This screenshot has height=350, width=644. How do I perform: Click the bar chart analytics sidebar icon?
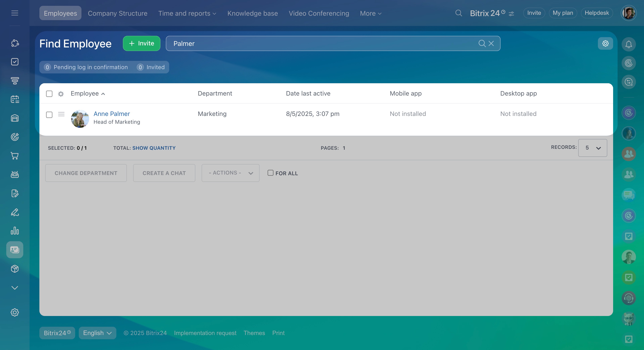point(15,231)
